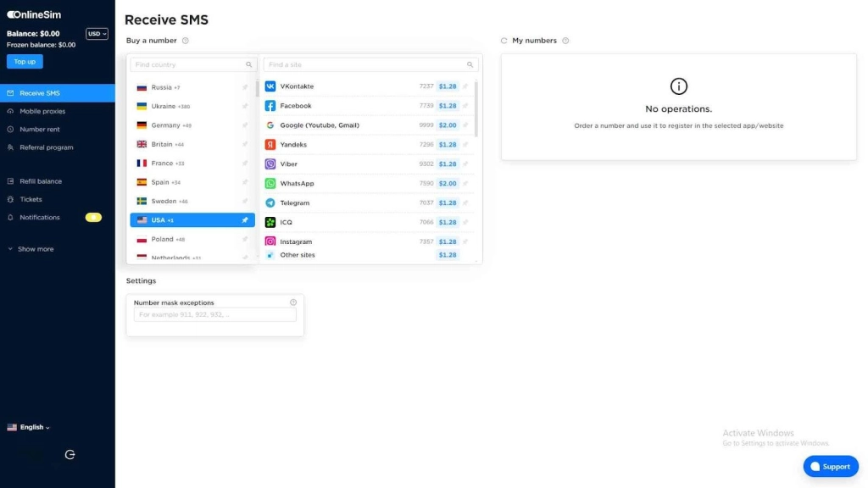Screen dimensions: 868x488
Task: Refresh the My numbers list
Action: point(504,41)
